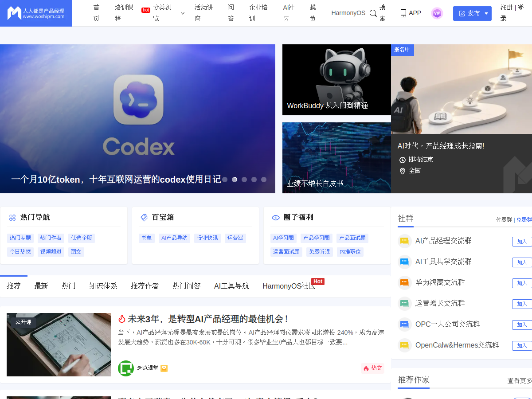Switch to the 热门问答 tab
532x399 pixels.
click(187, 286)
